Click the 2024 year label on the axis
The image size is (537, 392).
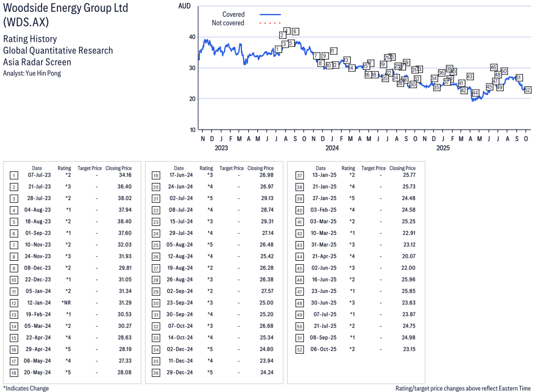pyautogui.click(x=332, y=148)
